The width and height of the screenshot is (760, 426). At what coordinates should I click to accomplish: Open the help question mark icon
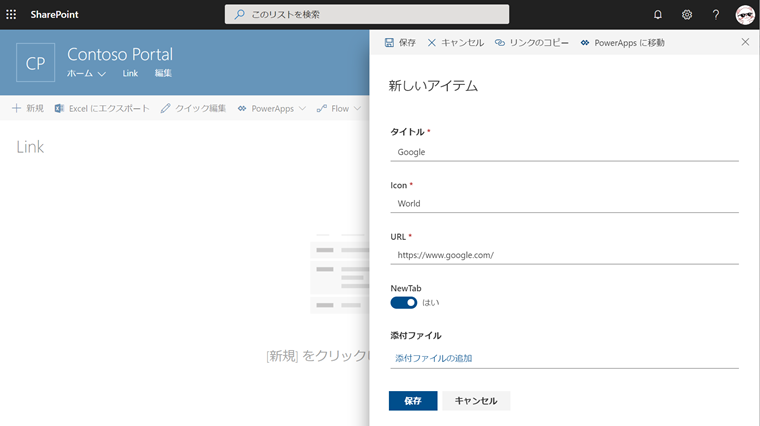click(x=716, y=15)
